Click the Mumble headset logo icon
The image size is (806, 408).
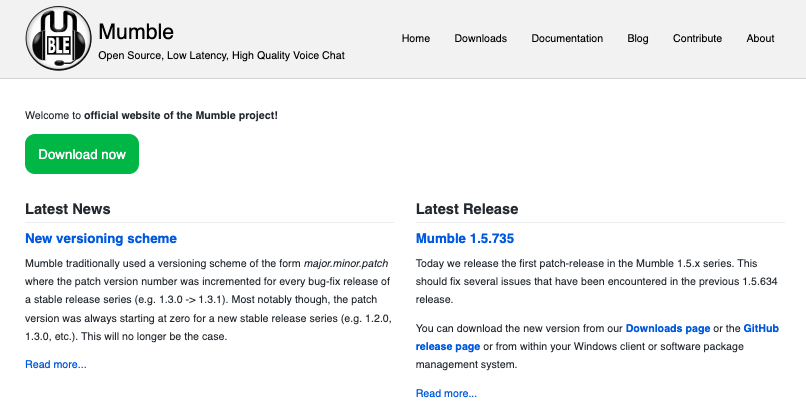[58, 39]
